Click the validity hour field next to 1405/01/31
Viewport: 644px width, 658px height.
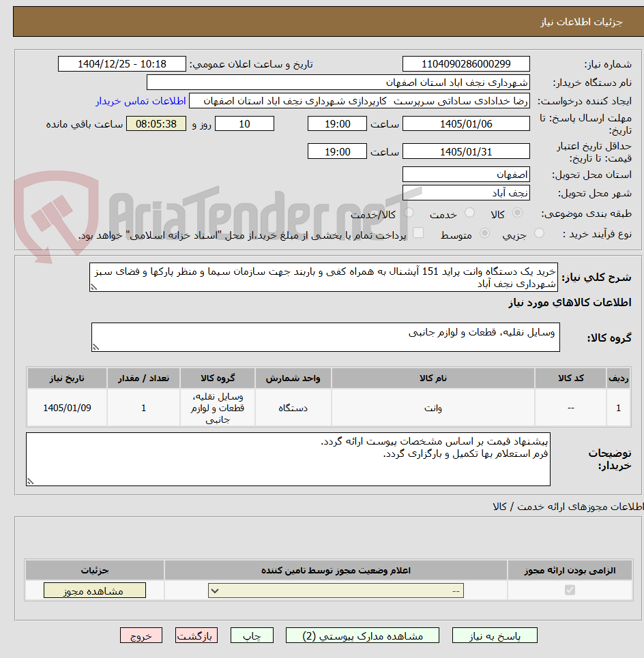click(x=337, y=151)
